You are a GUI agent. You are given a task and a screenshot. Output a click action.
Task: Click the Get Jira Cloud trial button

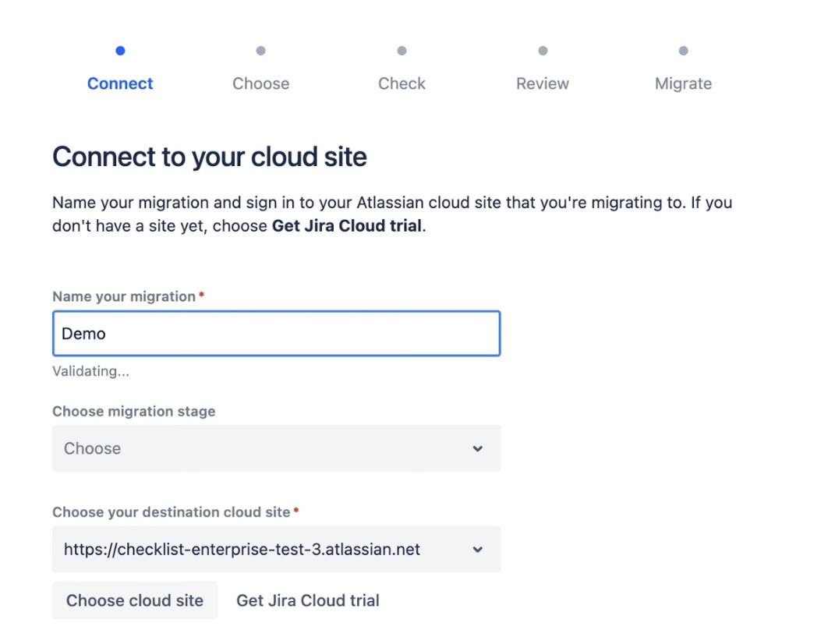coord(308,600)
